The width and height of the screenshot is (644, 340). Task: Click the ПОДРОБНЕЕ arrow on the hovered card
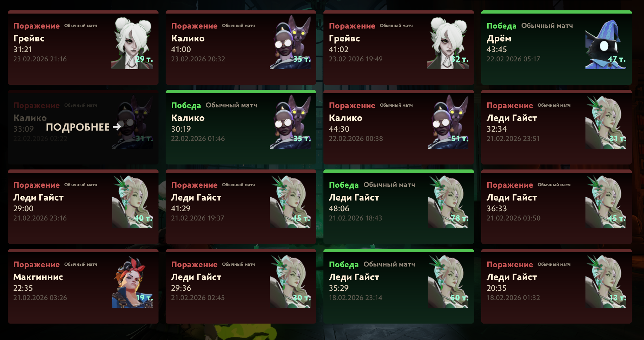[x=117, y=127]
